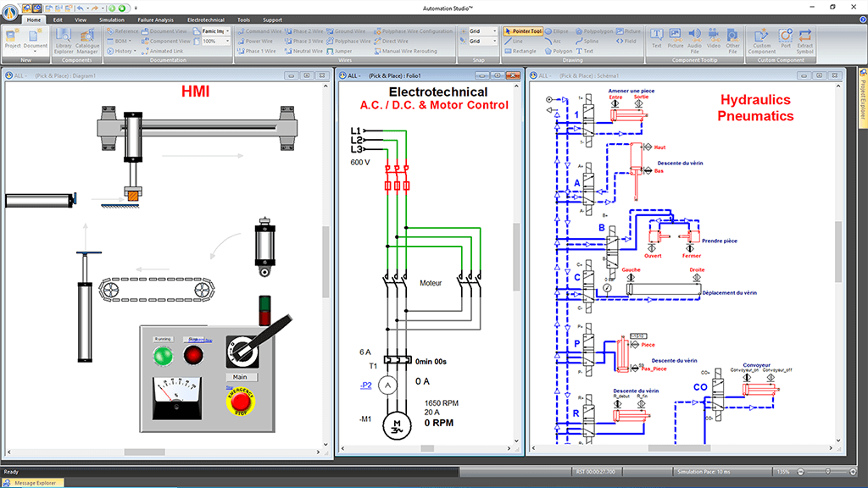Click the Custom Component icon
This screenshot has width=868, height=488.
coord(761,39)
